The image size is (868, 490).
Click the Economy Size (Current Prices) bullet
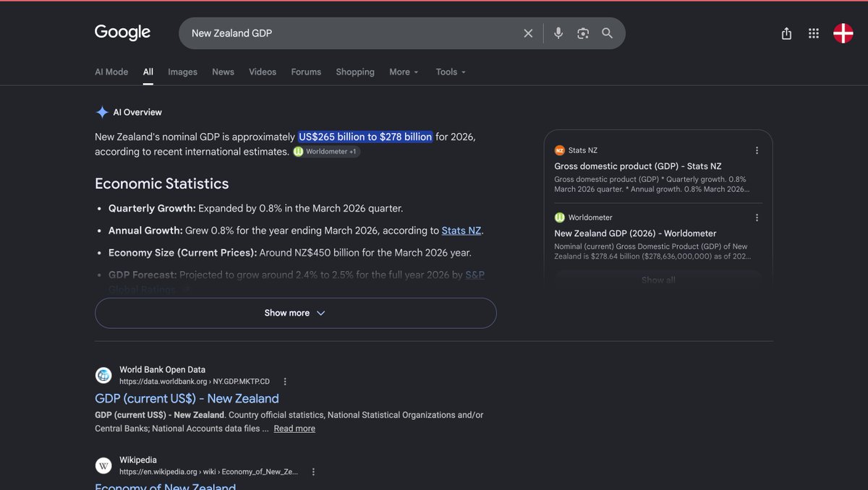290,253
